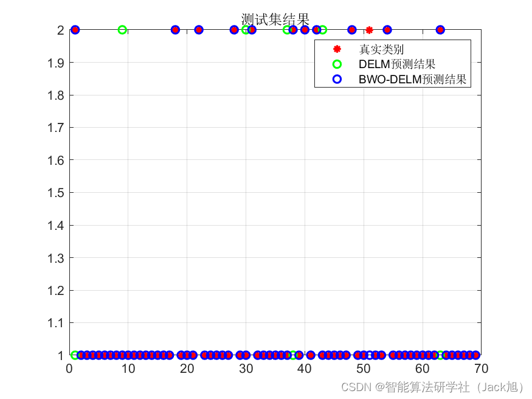The image size is (532, 399).
Task: Select the legend entry "BWO-DELM预测结果"
Action: [x=413, y=80]
